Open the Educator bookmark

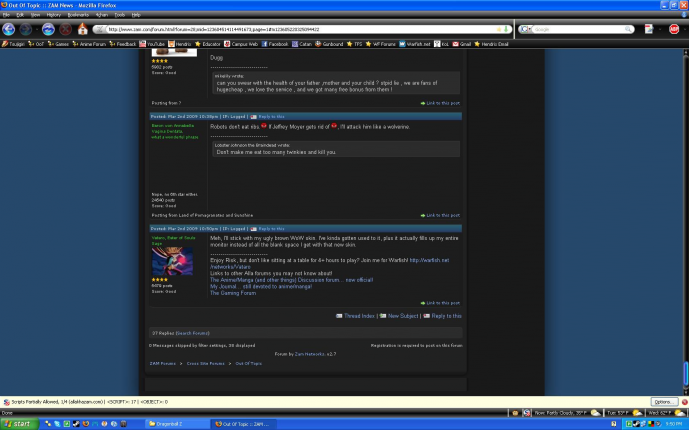coord(208,44)
